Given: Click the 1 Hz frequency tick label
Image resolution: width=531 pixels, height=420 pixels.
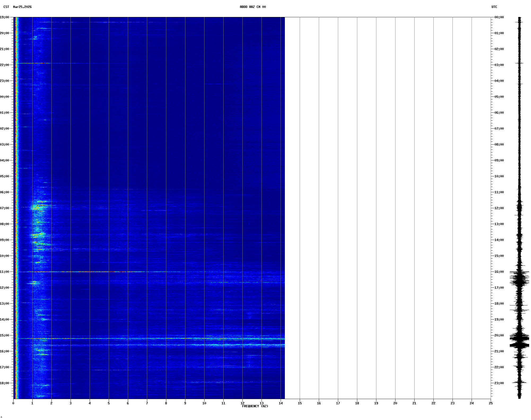Looking at the screenshot, I should (32, 403).
